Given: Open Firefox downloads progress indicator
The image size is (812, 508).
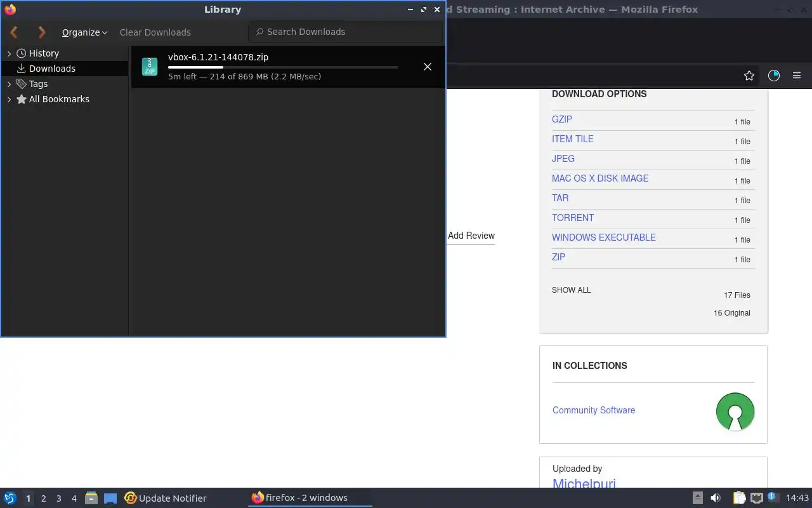Looking at the screenshot, I should pyautogui.click(x=774, y=76).
